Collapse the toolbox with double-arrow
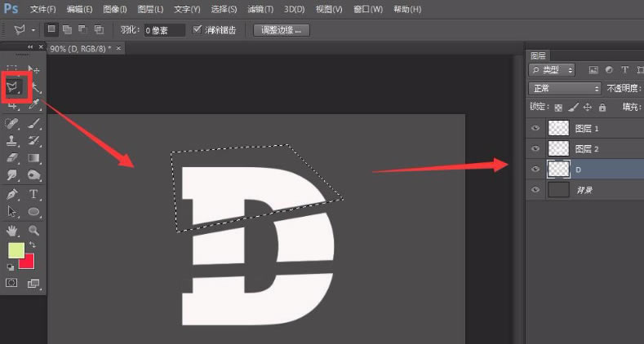Screen dimensions: 644x344 pyautogui.click(x=30, y=47)
